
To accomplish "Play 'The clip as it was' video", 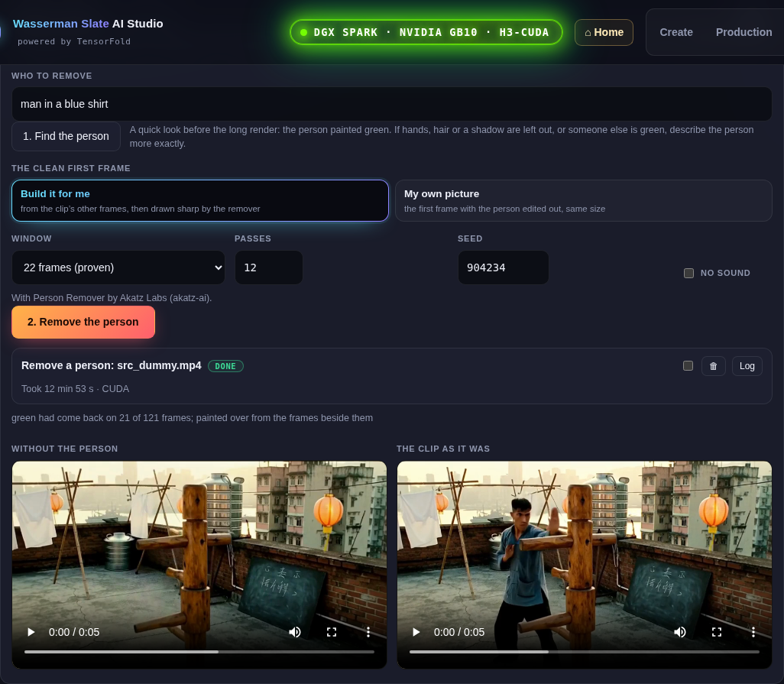I will click(x=416, y=632).
